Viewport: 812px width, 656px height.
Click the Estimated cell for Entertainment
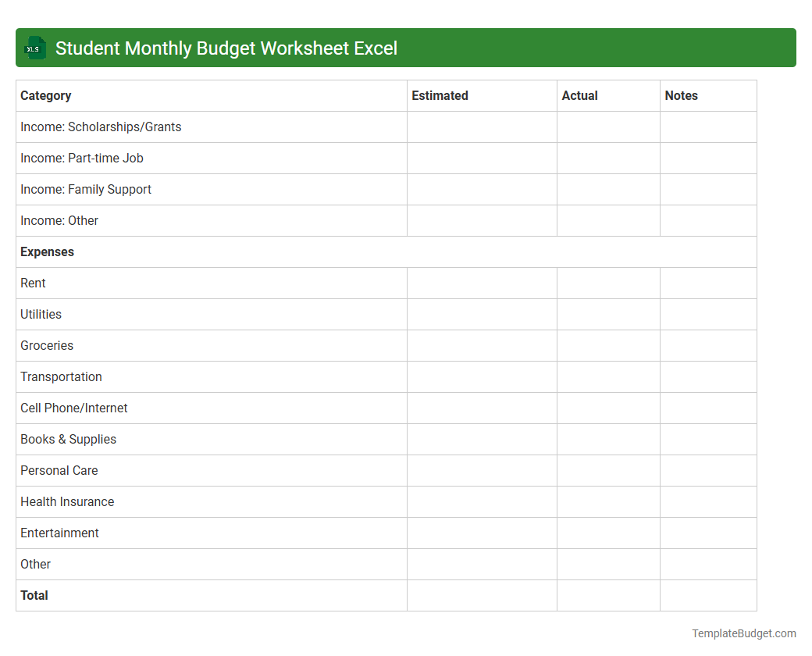tap(481, 533)
